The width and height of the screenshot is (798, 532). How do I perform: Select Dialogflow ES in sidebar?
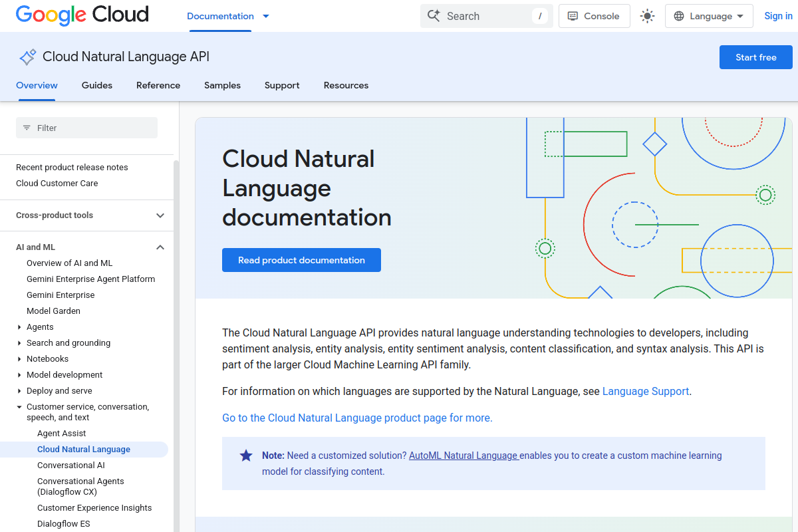point(64,524)
